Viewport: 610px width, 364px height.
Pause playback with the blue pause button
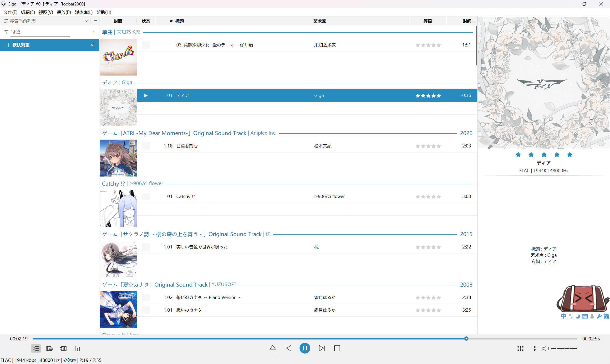tap(305, 348)
